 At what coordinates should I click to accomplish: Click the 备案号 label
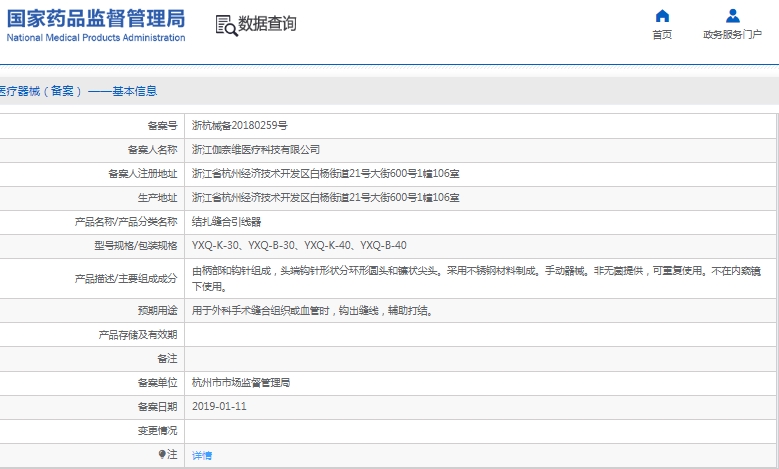(162, 126)
